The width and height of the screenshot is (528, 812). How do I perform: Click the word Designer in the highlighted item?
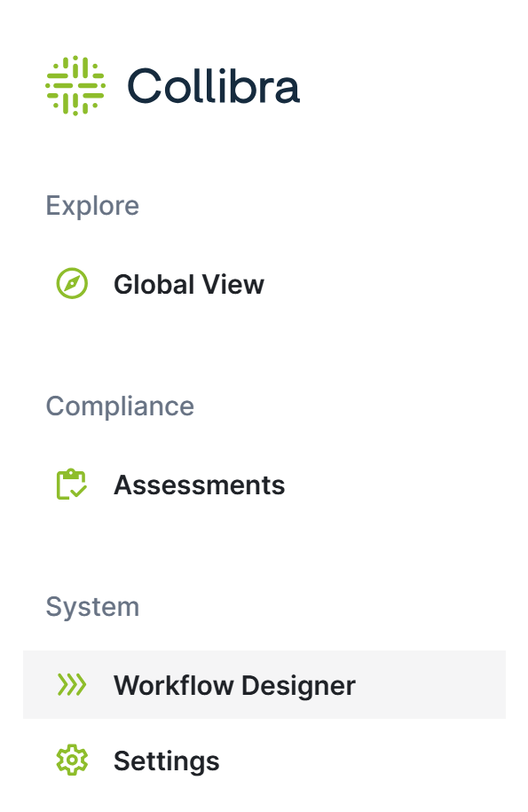298,687
